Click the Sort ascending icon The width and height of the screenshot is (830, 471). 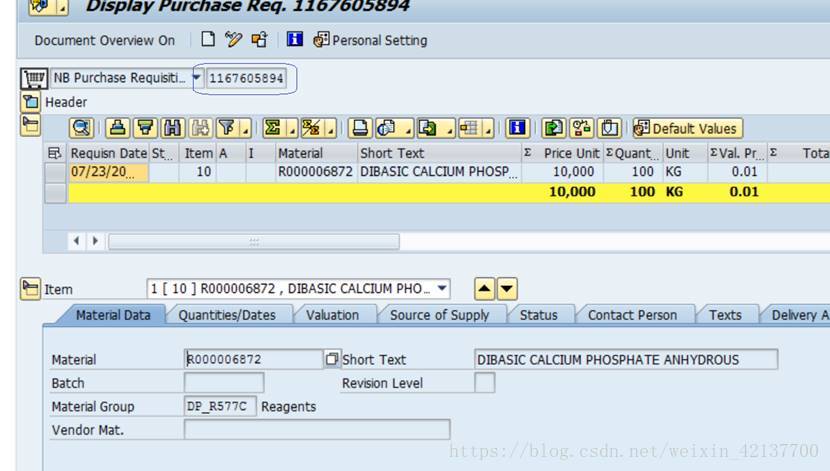[118, 128]
